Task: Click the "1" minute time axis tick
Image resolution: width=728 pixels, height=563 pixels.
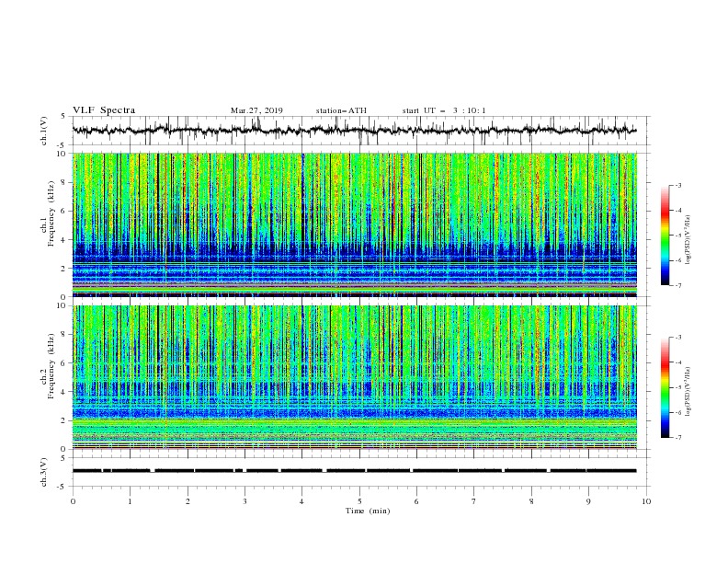Action: [130, 501]
